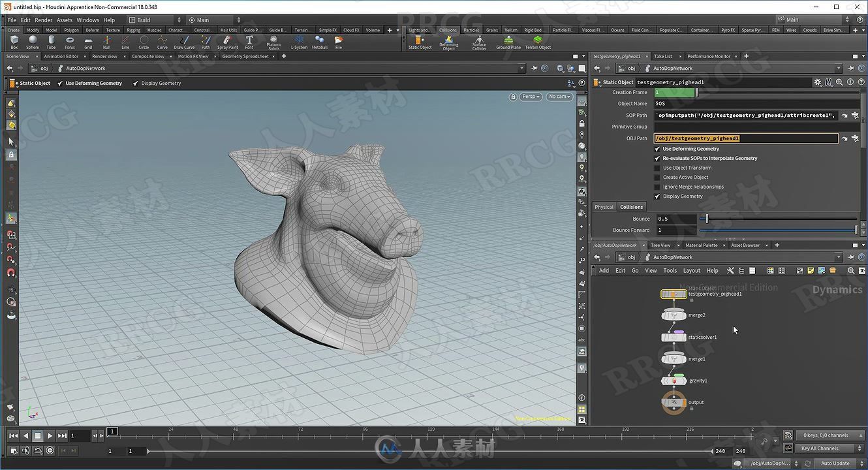Click the obj breadcrumb in parameter pane
Image resolution: width=868 pixels, height=470 pixels.
click(631, 68)
